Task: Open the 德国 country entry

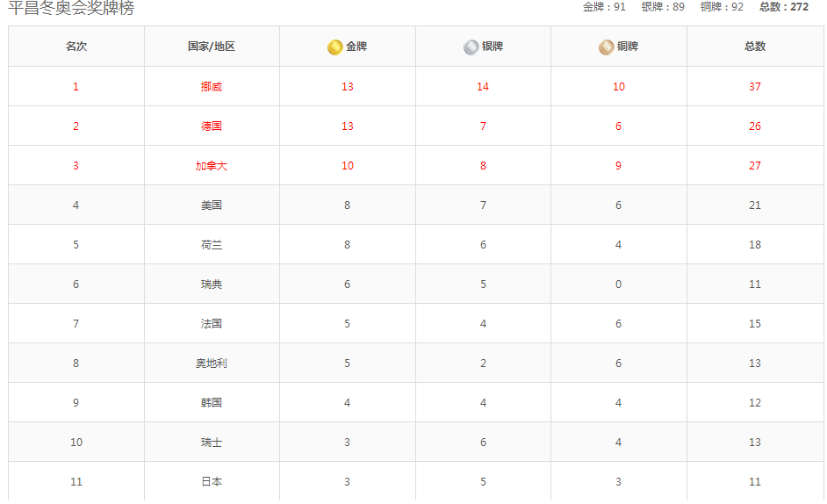Action: 212,126
